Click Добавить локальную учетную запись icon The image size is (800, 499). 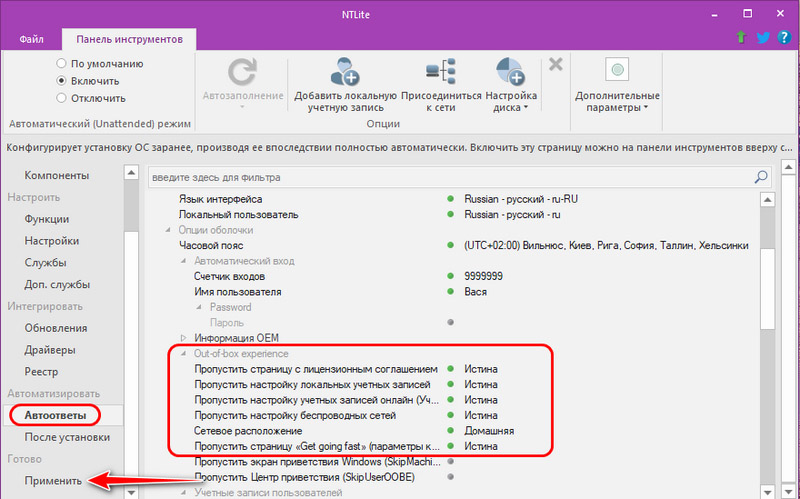[345, 71]
